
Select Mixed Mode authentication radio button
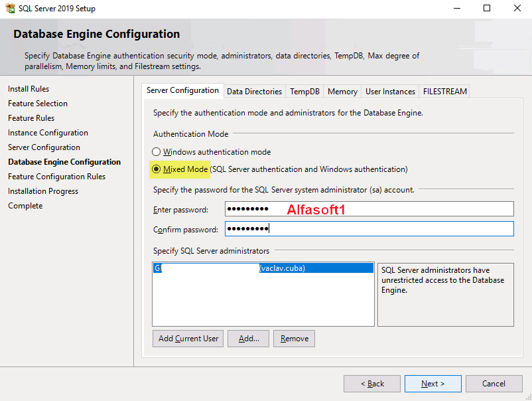click(x=157, y=169)
